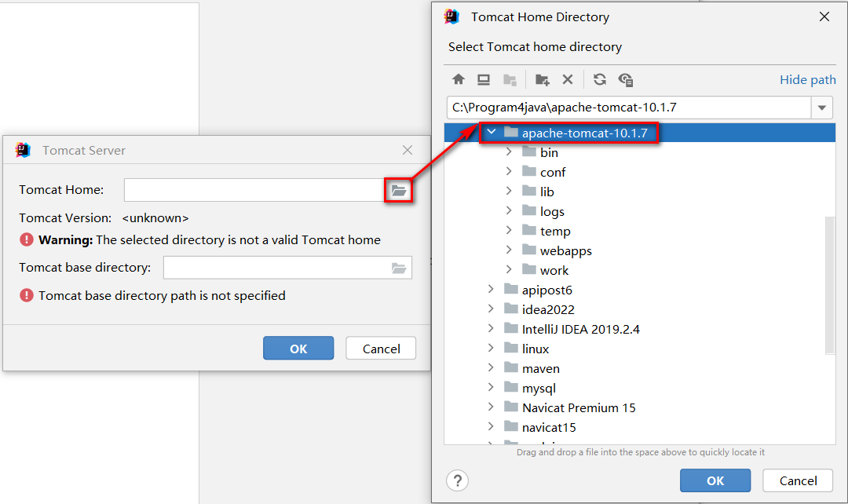
Task: Expand the webapps folder
Action: tap(509, 250)
